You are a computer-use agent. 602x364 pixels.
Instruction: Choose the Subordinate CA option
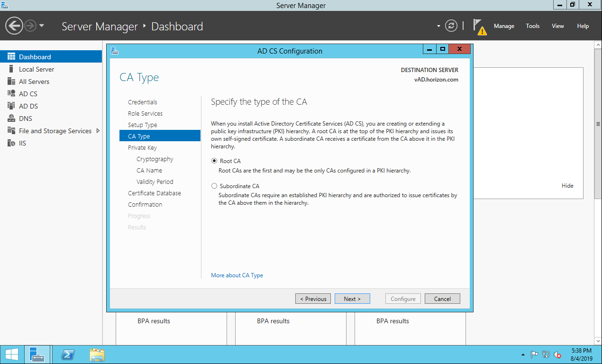(x=214, y=186)
